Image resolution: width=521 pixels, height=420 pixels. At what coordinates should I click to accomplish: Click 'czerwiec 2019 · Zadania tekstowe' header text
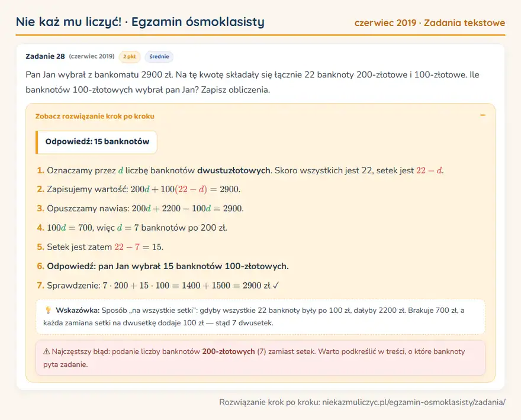point(430,22)
